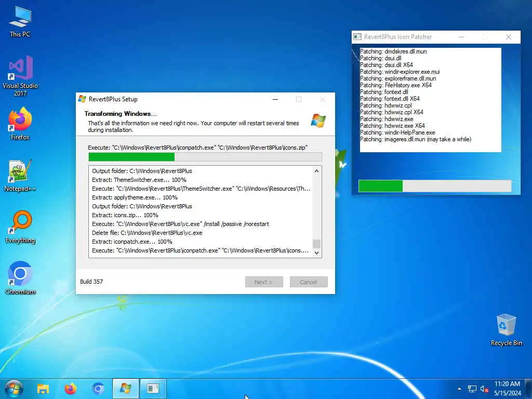Open Visual Studio 2017 desktop shortcut
The height and width of the screenshot is (399, 532).
[20, 76]
